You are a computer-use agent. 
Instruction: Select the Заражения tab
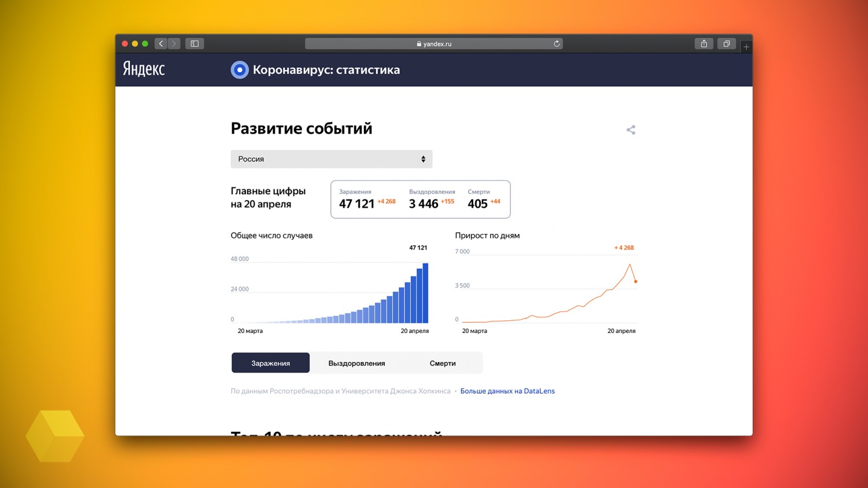tap(271, 363)
